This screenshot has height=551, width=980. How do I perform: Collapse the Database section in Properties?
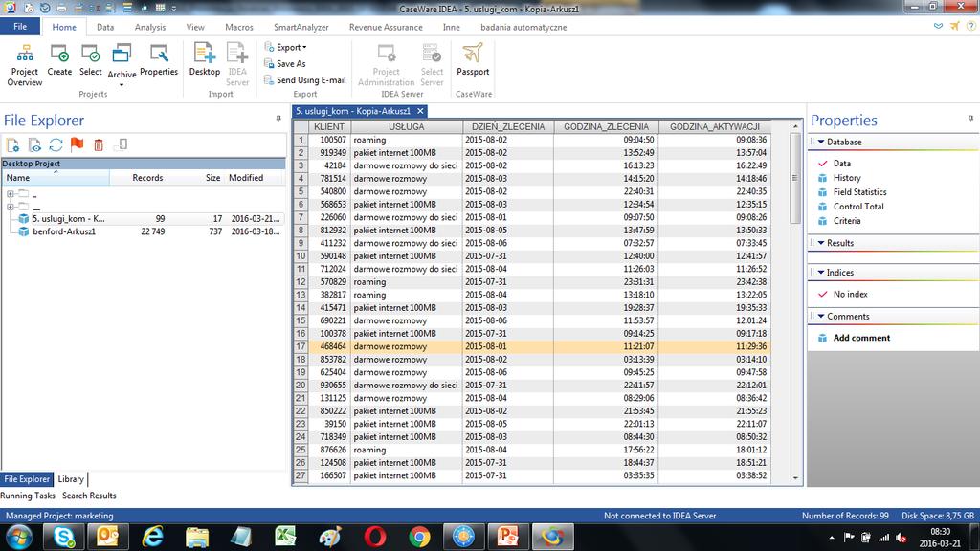[x=821, y=142]
